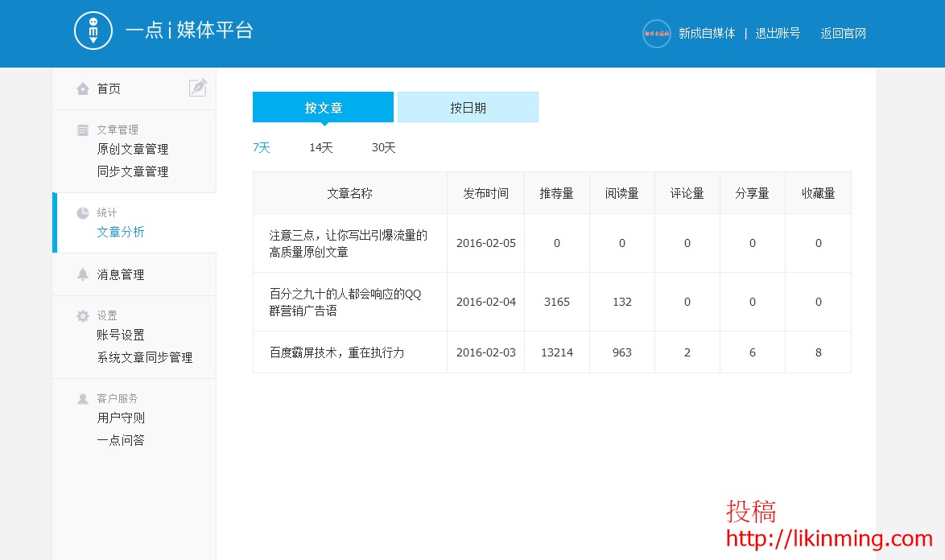
Task: Click the person icon beside 客户服务
Action: (x=83, y=398)
